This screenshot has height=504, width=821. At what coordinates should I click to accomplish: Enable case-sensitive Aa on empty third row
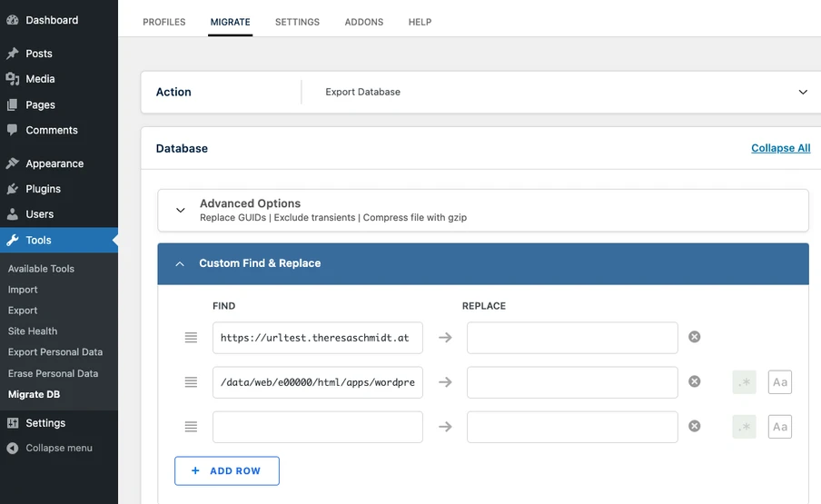pos(779,427)
